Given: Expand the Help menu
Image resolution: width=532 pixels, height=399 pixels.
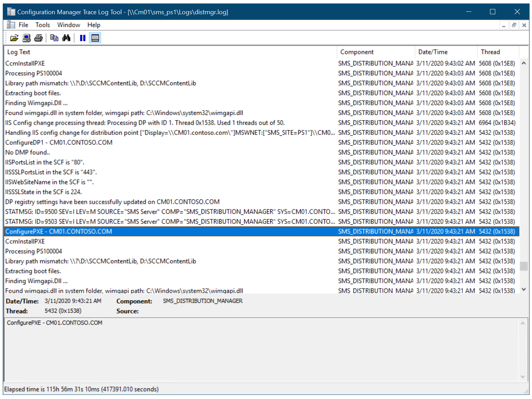Looking at the screenshot, I should click(94, 25).
